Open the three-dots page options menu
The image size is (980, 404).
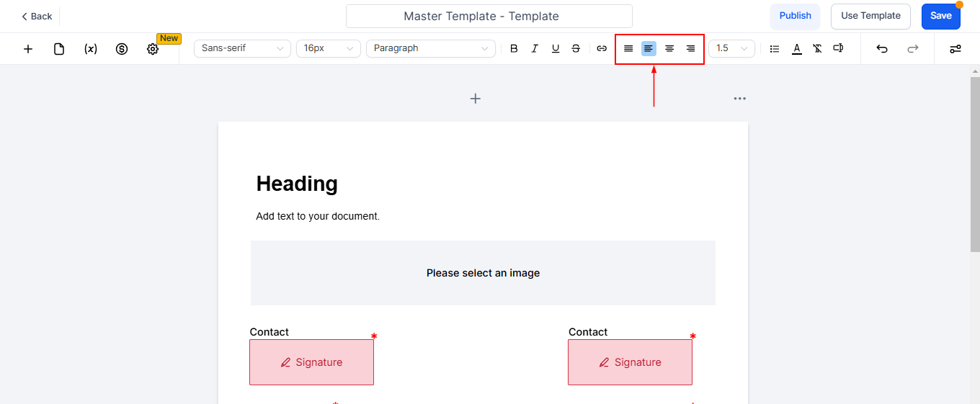740,99
